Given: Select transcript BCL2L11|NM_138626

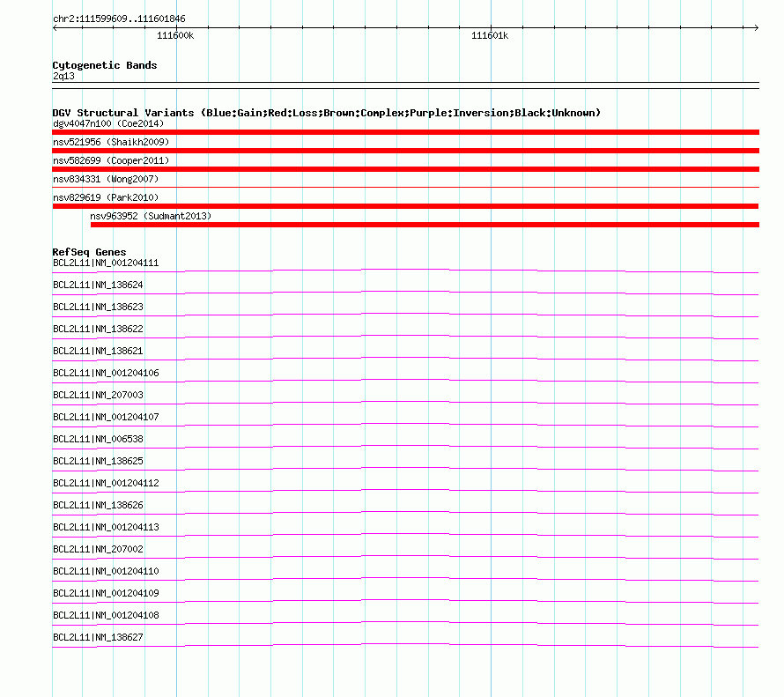Looking at the screenshot, I should point(98,505).
